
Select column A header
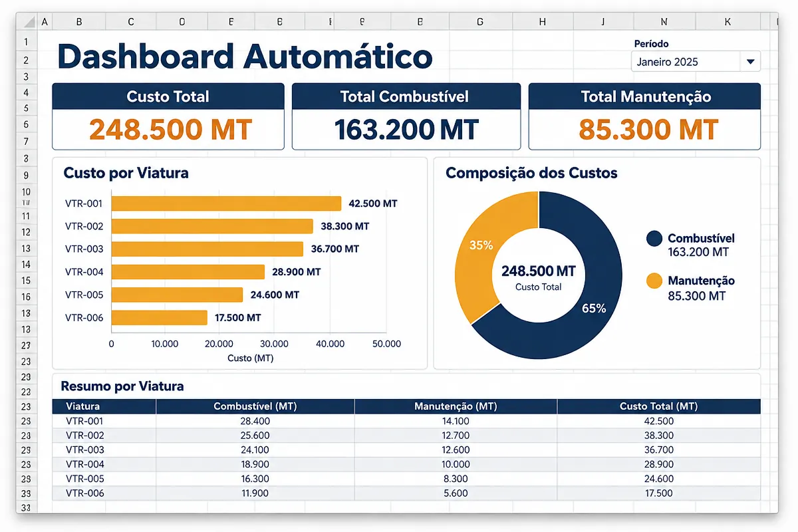point(45,22)
